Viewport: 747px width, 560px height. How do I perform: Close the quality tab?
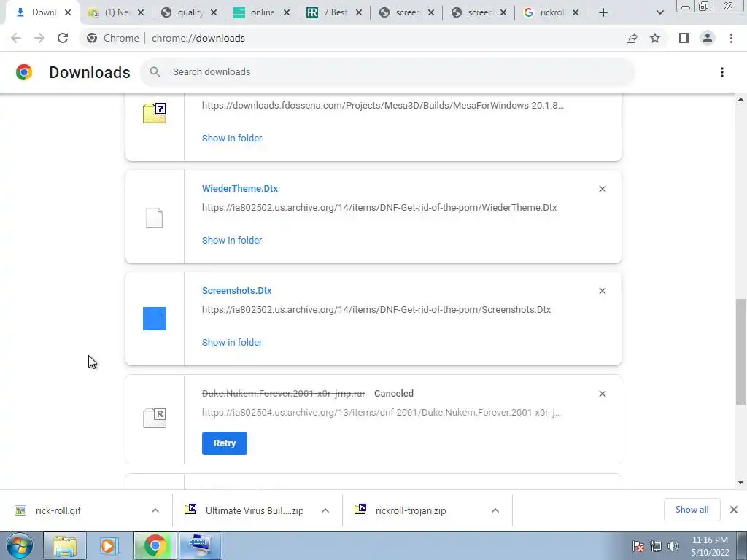(x=214, y=13)
